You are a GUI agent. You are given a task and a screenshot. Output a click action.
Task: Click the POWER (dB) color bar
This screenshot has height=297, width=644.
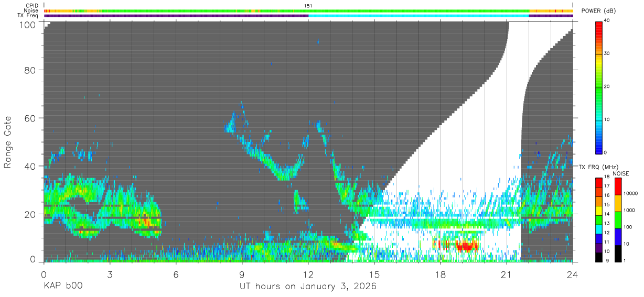click(599, 86)
